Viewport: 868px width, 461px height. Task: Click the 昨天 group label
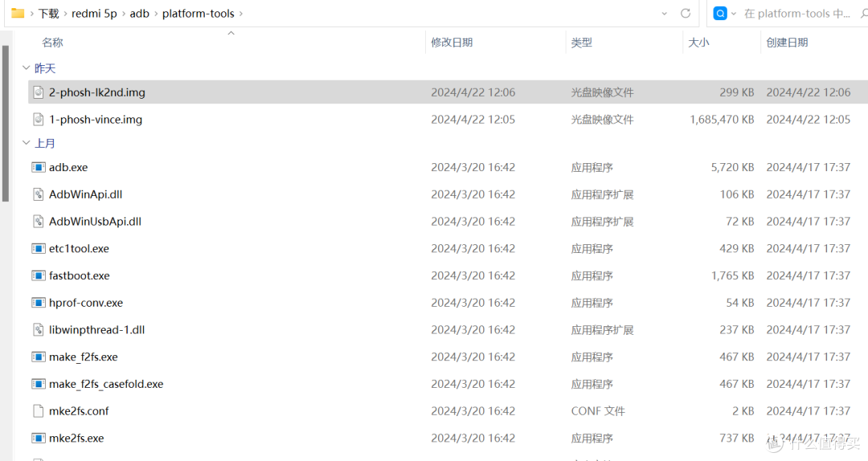(45, 68)
